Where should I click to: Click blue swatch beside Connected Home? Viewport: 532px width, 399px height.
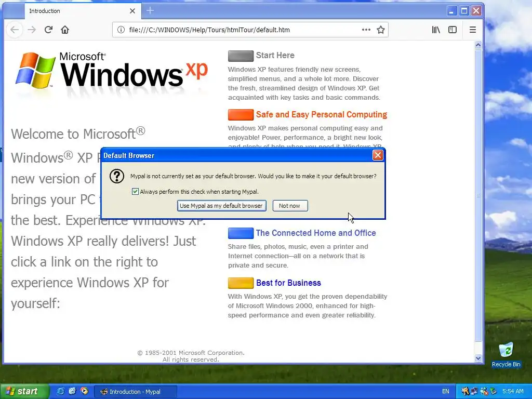pyautogui.click(x=241, y=233)
